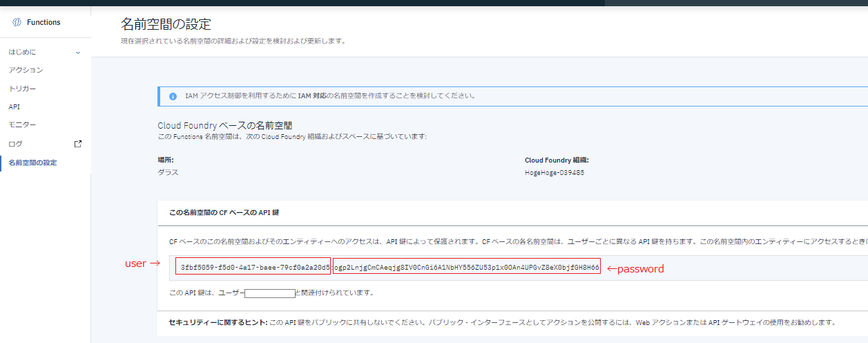The height and width of the screenshot is (343, 868).
Task: Select 名前空間の設定 in the sidebar
Action: tap(32, 163)
